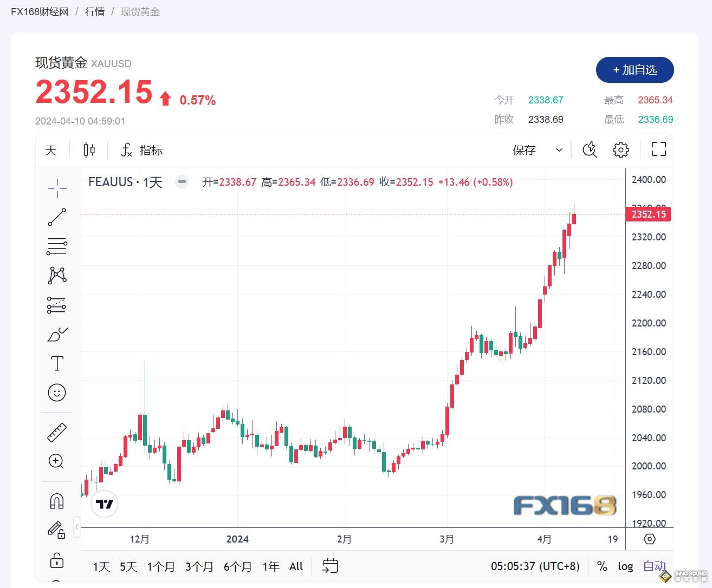The height and width of the screenshot is (588, 712).
Task: Open the emoji icons tool
Action: tap(57, 393)
